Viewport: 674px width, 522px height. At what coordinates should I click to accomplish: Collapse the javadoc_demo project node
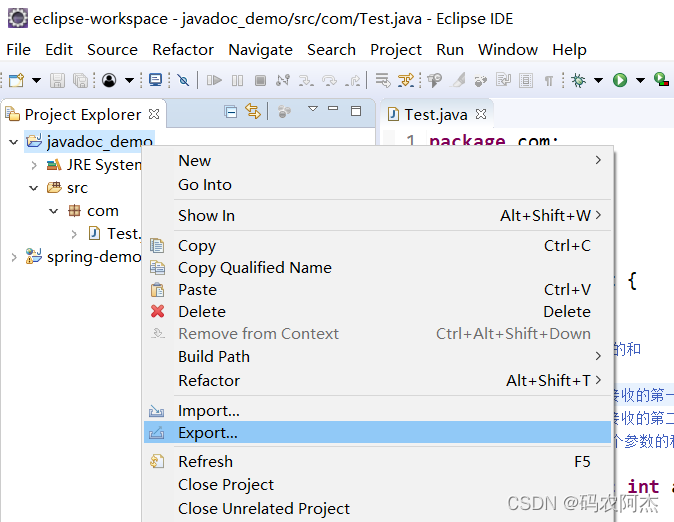click(x=14, y=142)
